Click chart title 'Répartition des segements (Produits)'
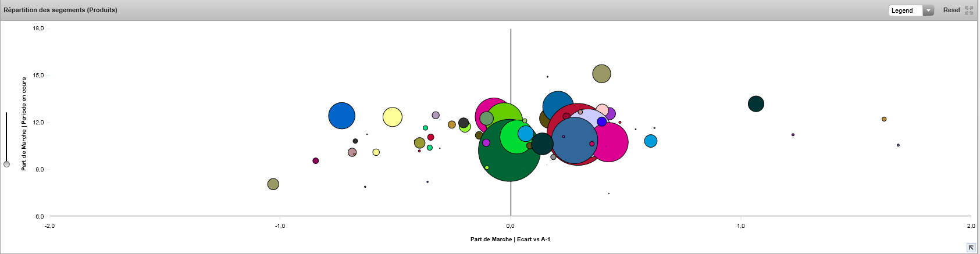The height and width of the screenshot is (254, 980). click(x=60, y=10)
